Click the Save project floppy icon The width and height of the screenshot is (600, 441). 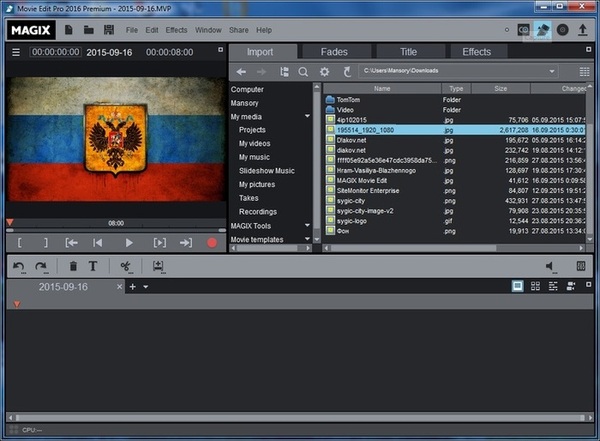[107, 30]
